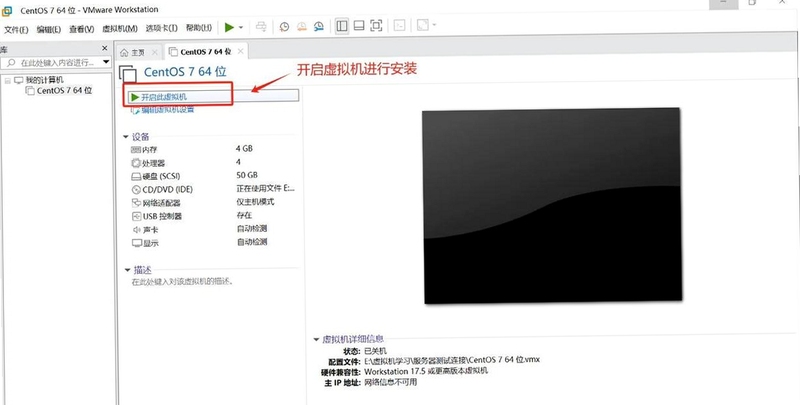800x405 pixels.
Task: Click the USB 控制器 device row
Action: pos(214,216)
